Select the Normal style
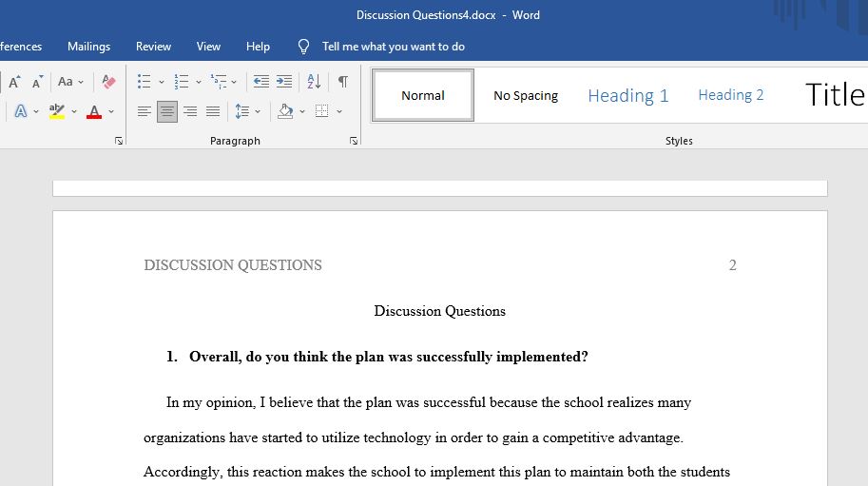The width and height of the screenshot is (868, 486). [x=423, y=95]
